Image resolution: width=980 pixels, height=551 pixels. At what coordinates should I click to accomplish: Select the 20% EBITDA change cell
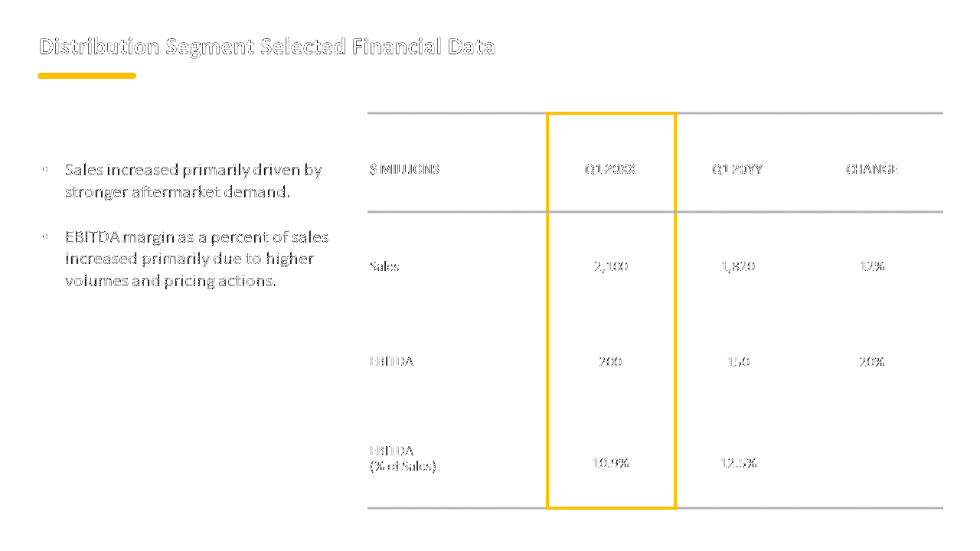(872, 361)
